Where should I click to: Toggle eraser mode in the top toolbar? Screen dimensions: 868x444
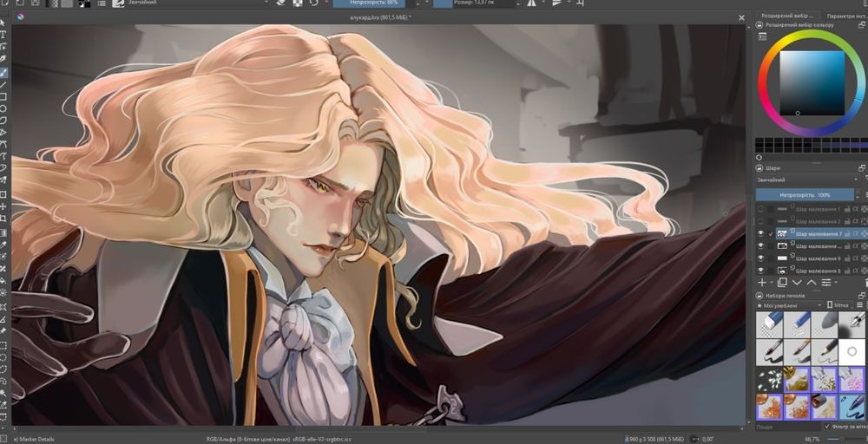(x=280, y=3)
